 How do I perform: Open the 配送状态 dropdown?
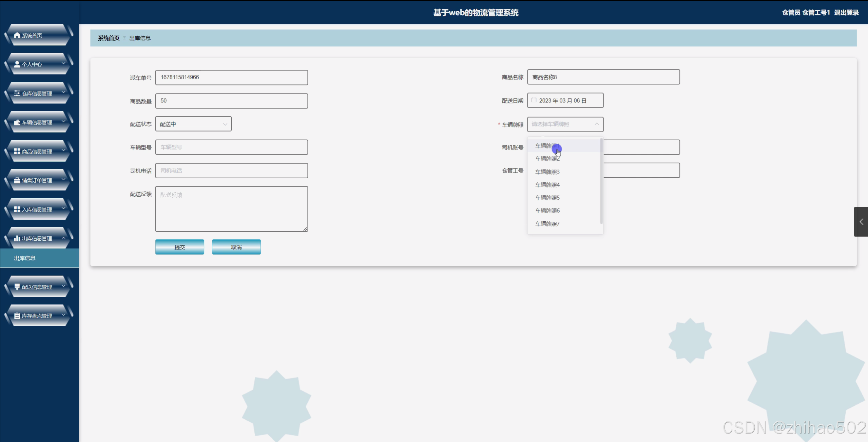pyautogui.click(x=193, y=124)
